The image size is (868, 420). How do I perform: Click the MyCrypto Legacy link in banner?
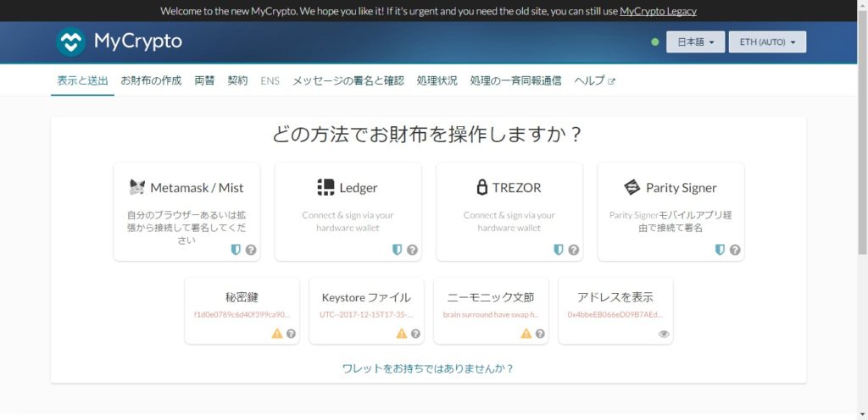tap(659, 11)
